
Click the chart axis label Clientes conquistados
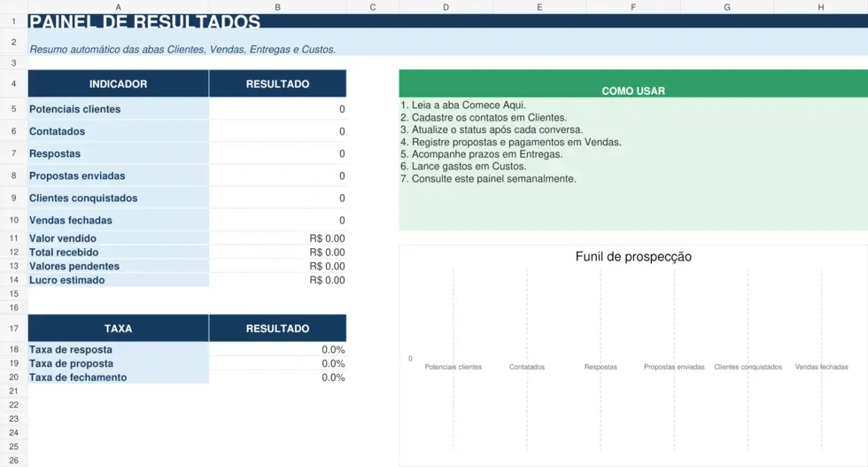pos(748,367)
